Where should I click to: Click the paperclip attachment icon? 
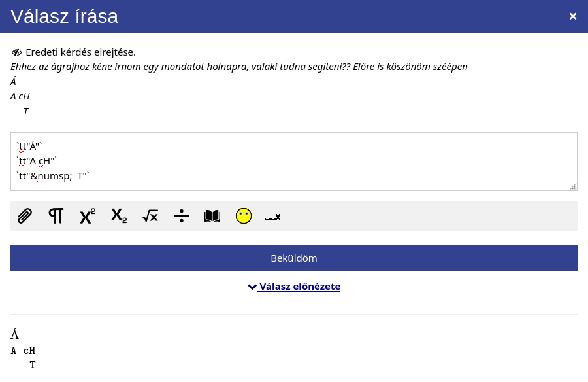tap(25, 216)
